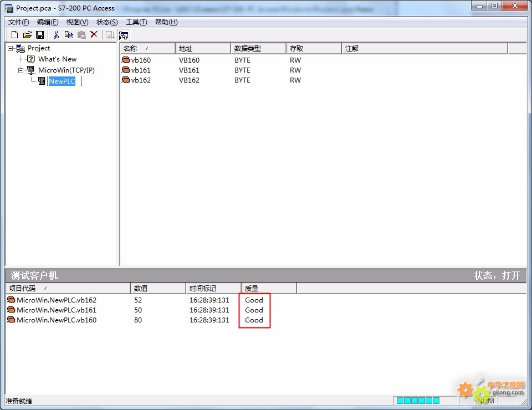Click value 52 in test client
Viewport: 532px width, 410px height.
138,300
